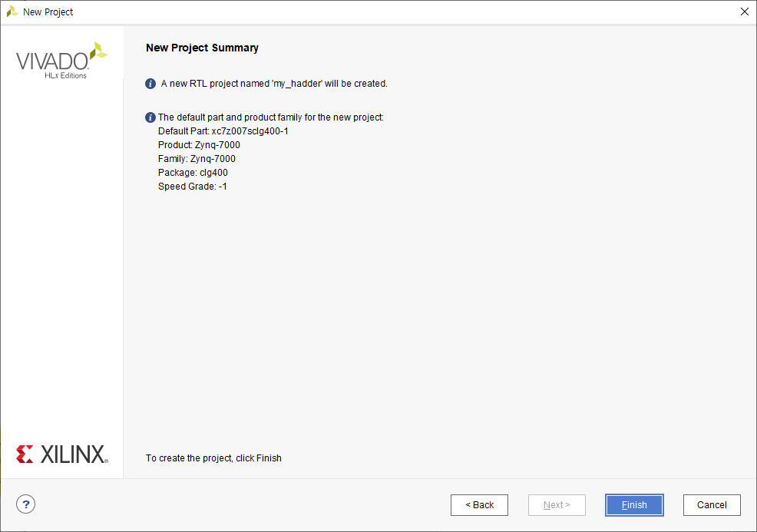Image resolution: width=757 pixels, height=532 pixels.
Task: Go back with the < Back button
Action: pos(479,505)
